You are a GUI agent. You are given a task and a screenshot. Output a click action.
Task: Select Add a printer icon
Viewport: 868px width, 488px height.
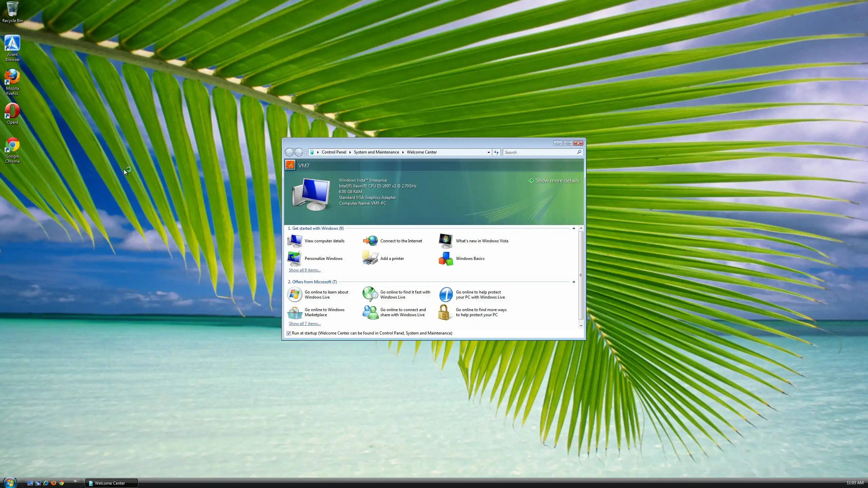370,259
